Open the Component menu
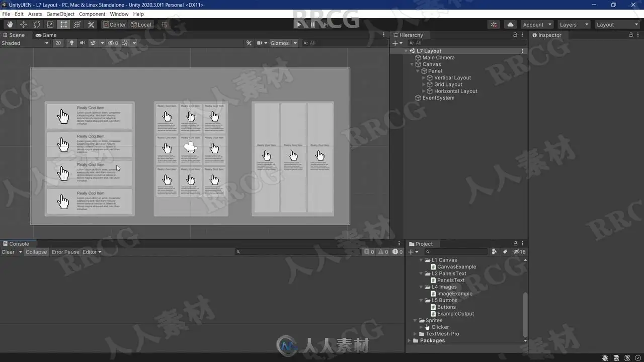Viewport: 644px width, 362px height. 92,14
